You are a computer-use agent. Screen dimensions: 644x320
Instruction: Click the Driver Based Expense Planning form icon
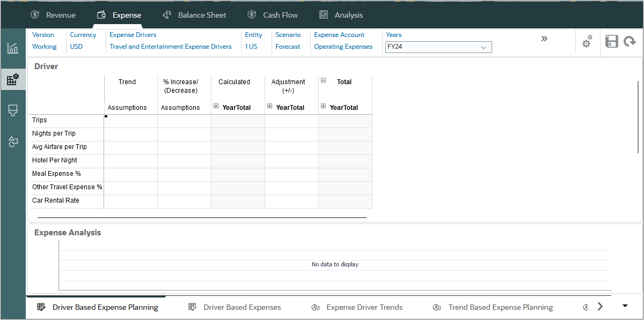point(41,307)
